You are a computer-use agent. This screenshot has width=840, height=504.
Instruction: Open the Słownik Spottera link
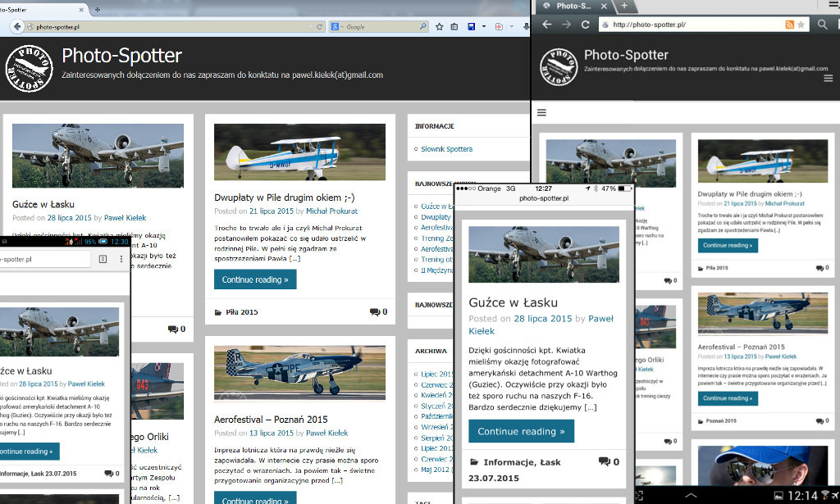coord(446,149)
